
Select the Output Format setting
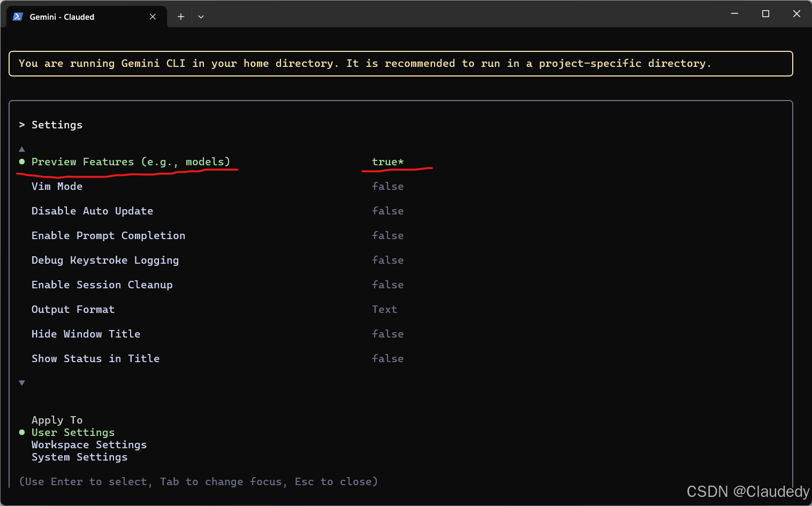73,309
